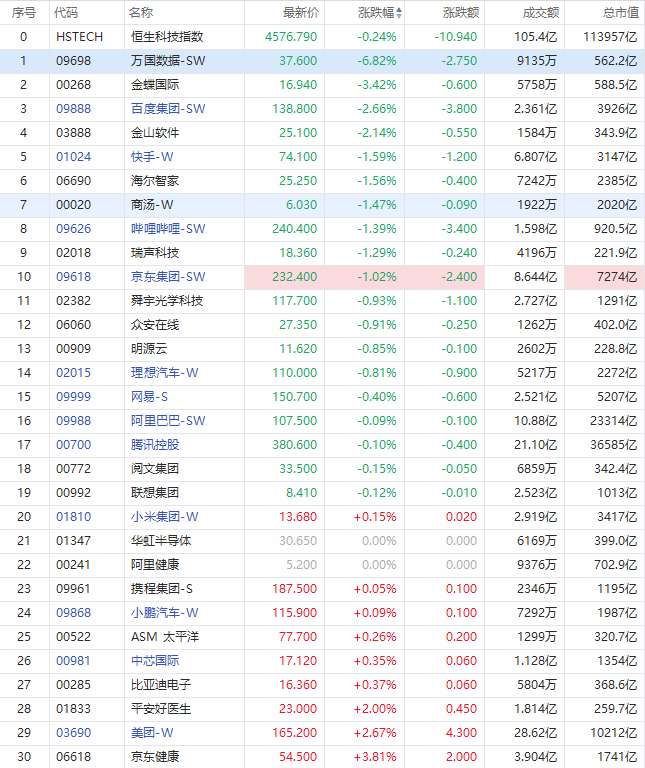Select the 恒生科技指数 row name
645x768 pixels.
167,37
